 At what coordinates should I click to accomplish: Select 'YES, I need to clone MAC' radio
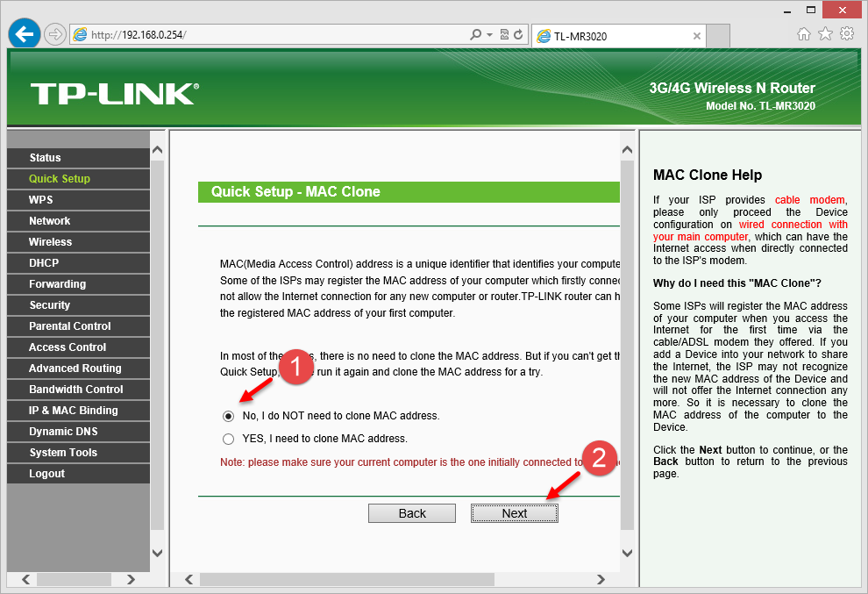[x=228, y=439]
